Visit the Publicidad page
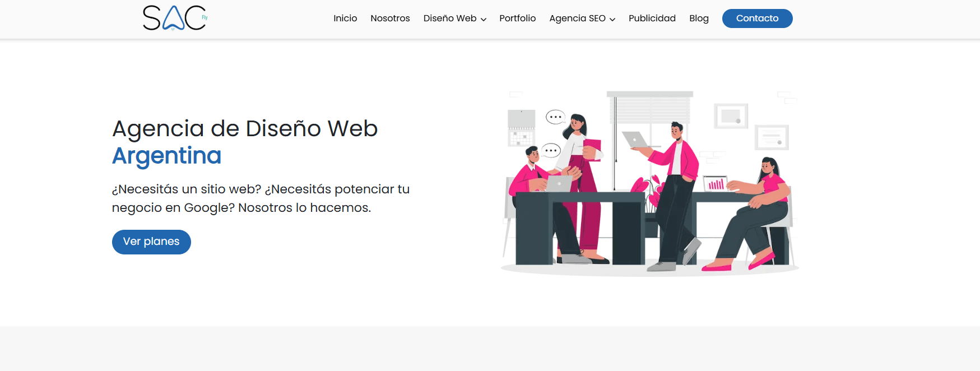 click(x=652, y=18)
